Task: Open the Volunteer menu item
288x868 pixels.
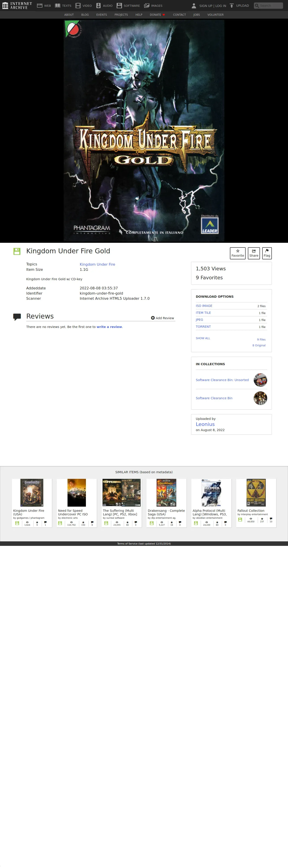Action: pyautogui.click(x=216, y=15)
